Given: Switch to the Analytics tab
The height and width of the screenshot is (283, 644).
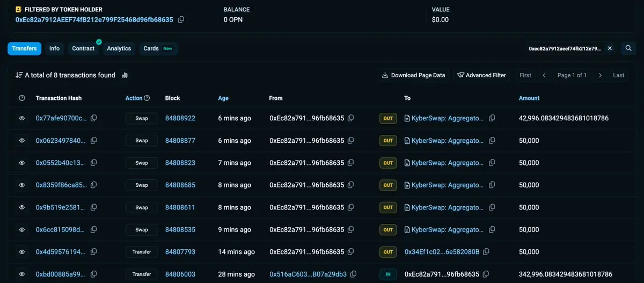Looking at the screenshot, I should click(x=119, y=48).
